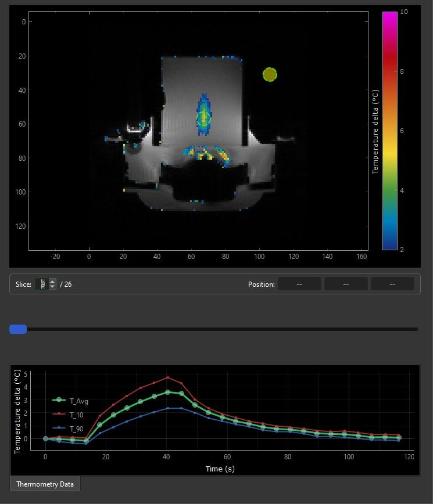
Task: Click the first T_Avg data point at zero seconds
Action: pyautogui.click(x=45, y=438)
